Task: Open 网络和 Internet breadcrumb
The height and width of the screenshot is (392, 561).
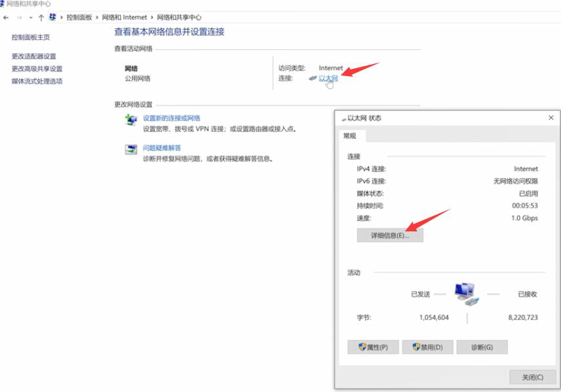Action: [x=125, y=17]
